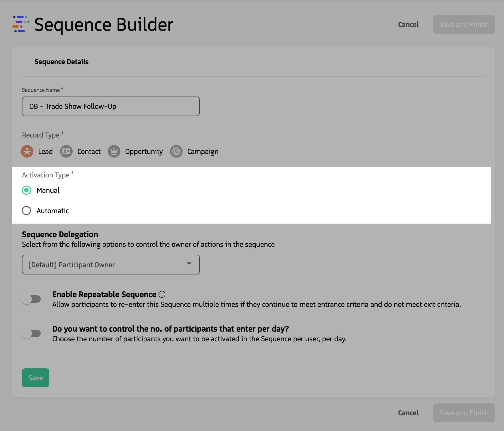Enable the daily participant limit toggle

(x=32, y=333)
